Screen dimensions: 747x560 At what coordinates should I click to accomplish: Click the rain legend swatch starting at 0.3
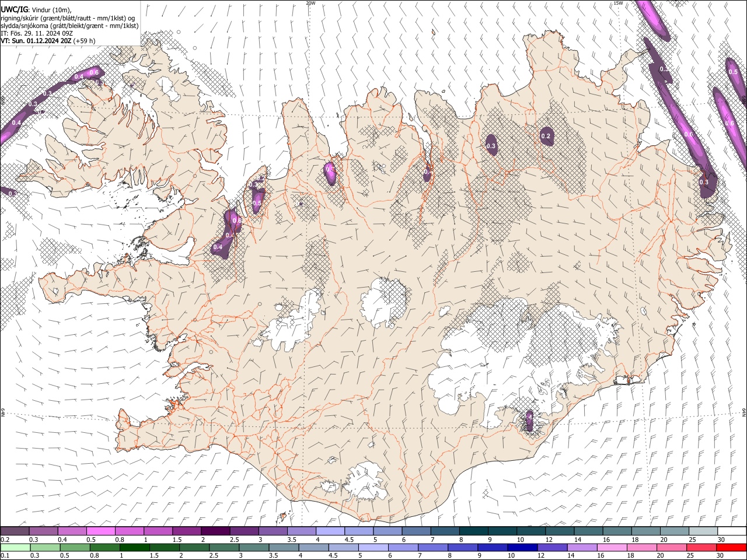45,547
